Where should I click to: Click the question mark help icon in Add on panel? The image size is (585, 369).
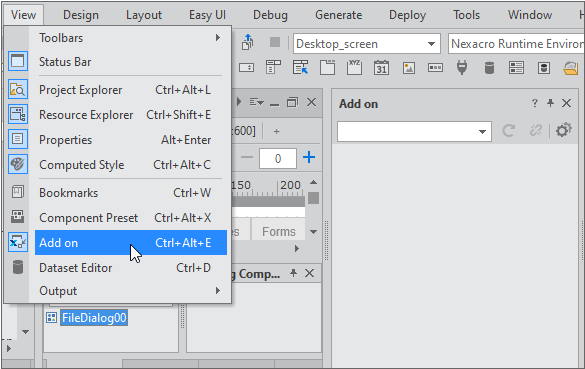pos(535,103)
